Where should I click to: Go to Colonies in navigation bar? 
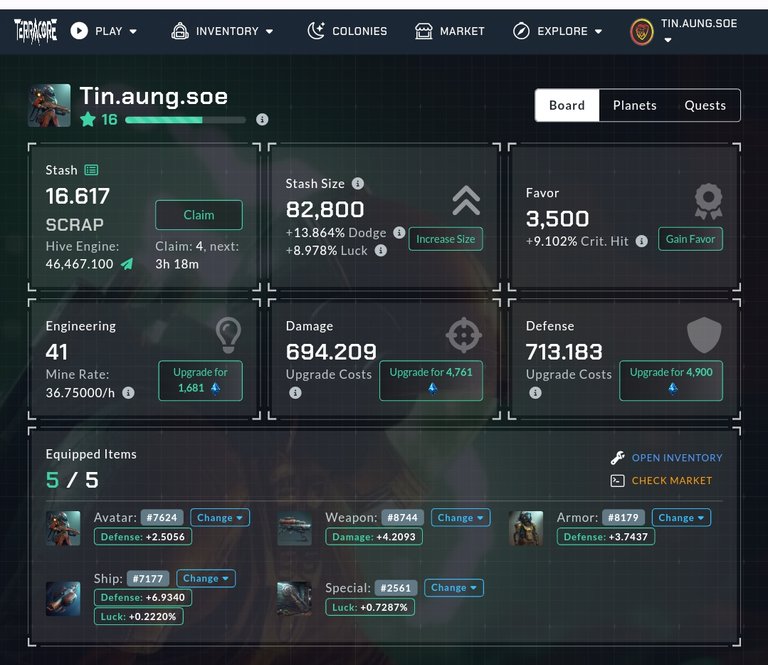coord(347,31)
